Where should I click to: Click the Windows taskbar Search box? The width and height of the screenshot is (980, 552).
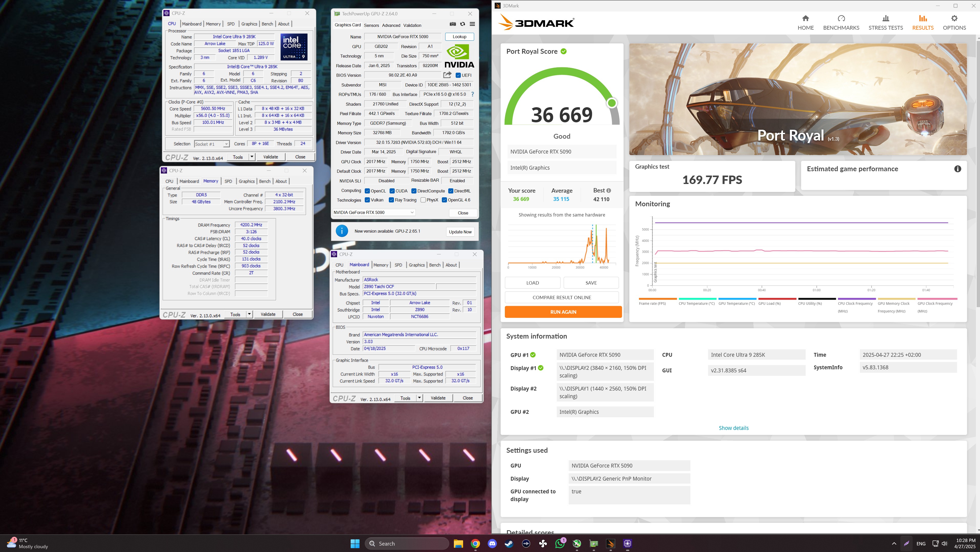click(407, 544)
